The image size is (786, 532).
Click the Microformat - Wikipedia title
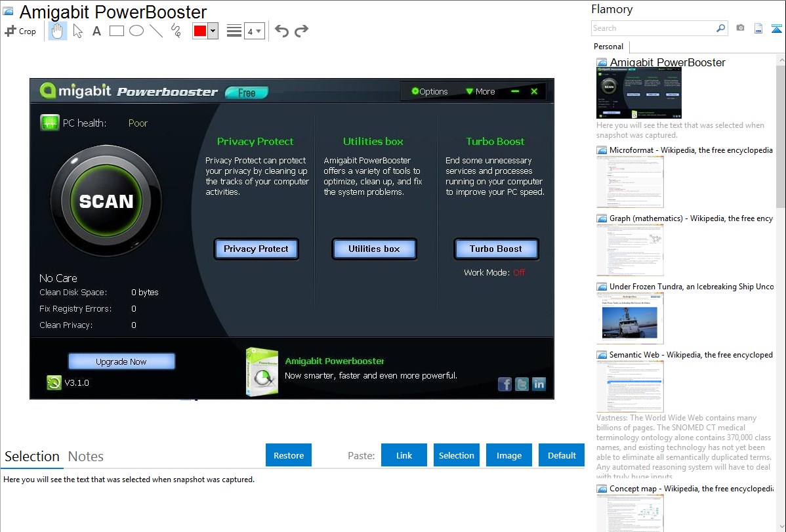tap(691, 150)
